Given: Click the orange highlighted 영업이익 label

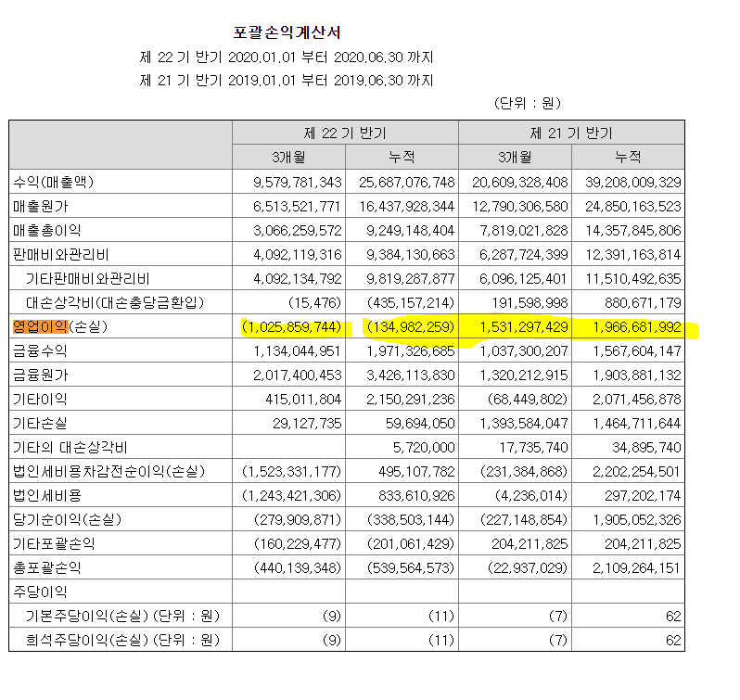Looking at the screenshot, I should pyautogui.click(x=40, y=326).
